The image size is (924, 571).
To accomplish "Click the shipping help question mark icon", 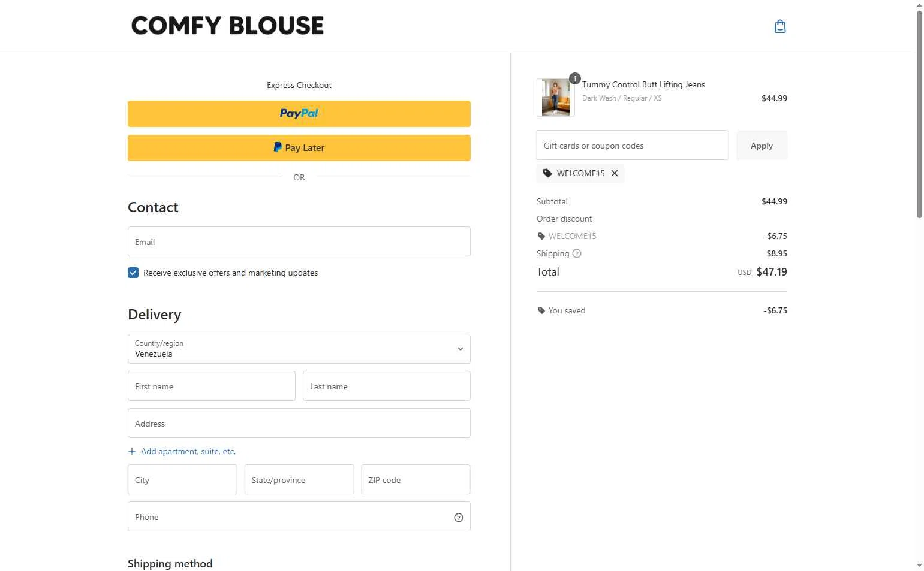I will point(577,253).
